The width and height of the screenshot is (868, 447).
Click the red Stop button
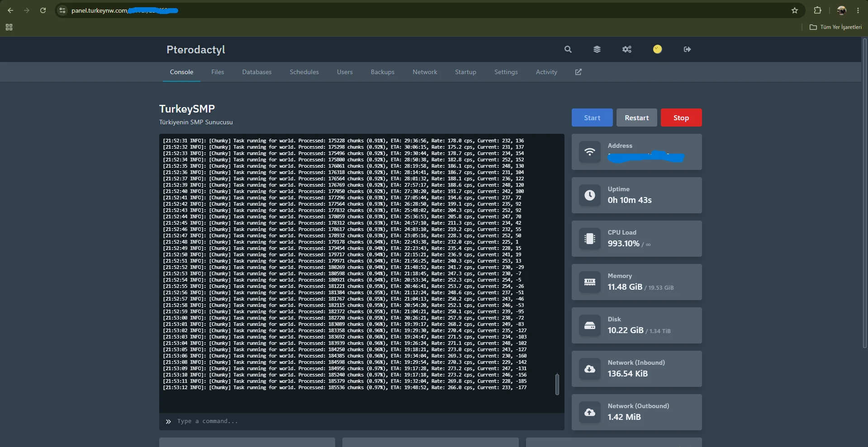pyautogui.click(x=681, y=118)
